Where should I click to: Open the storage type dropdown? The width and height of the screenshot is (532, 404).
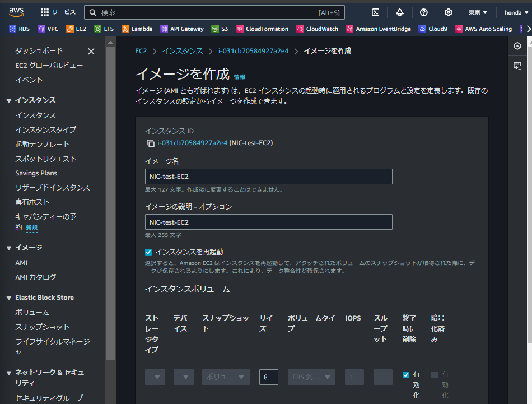[155, 377]
